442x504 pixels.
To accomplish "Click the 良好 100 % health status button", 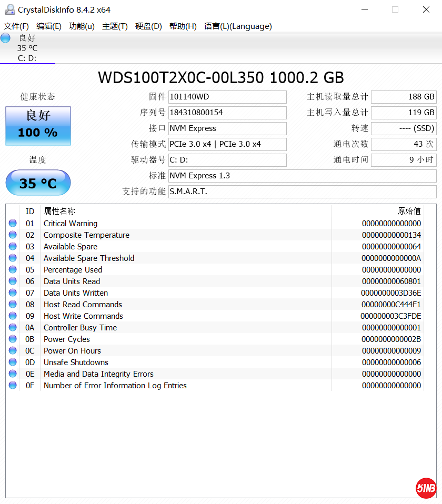I will (38, 126).
